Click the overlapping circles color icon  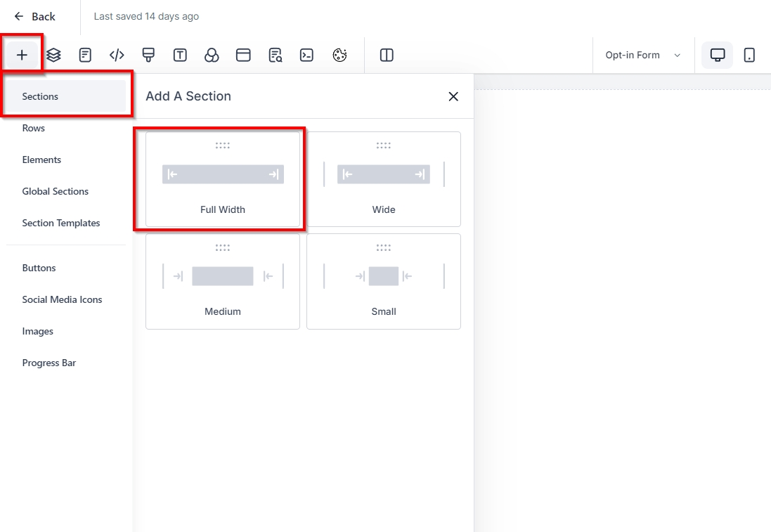click(x=212, y=55)
